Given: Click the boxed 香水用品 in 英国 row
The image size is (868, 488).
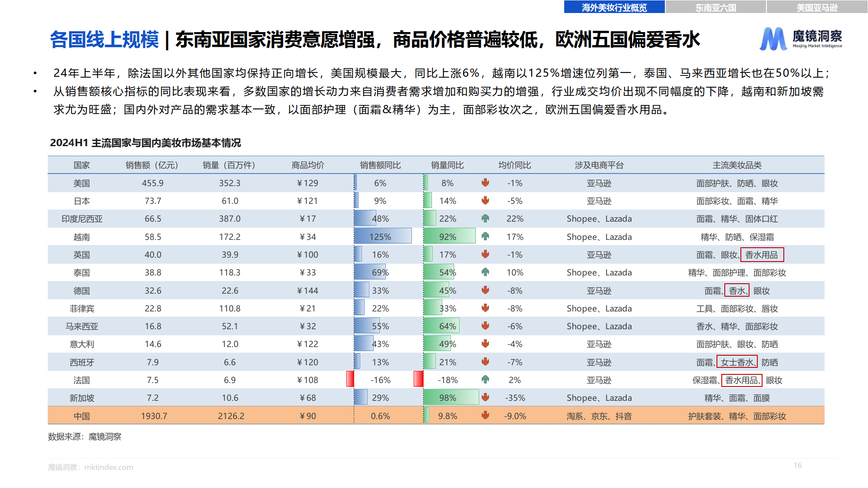Looking at the screenshot, I should (762, 255).
